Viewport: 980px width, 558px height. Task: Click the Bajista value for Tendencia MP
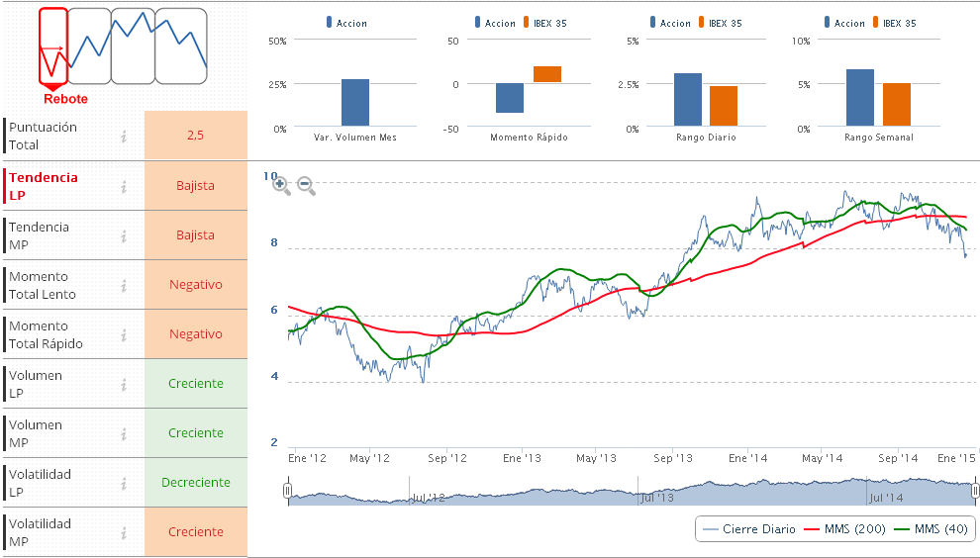(x=195, y=235)
